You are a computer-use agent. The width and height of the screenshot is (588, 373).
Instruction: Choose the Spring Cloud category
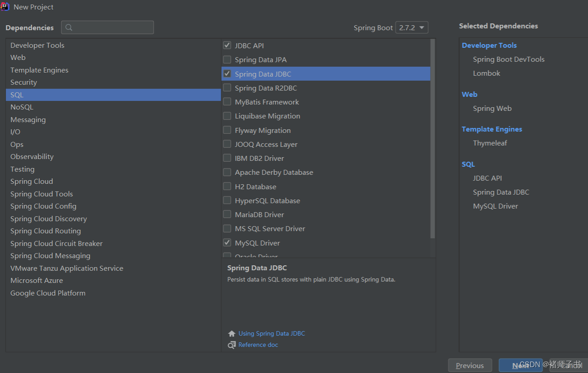point(113,181)
